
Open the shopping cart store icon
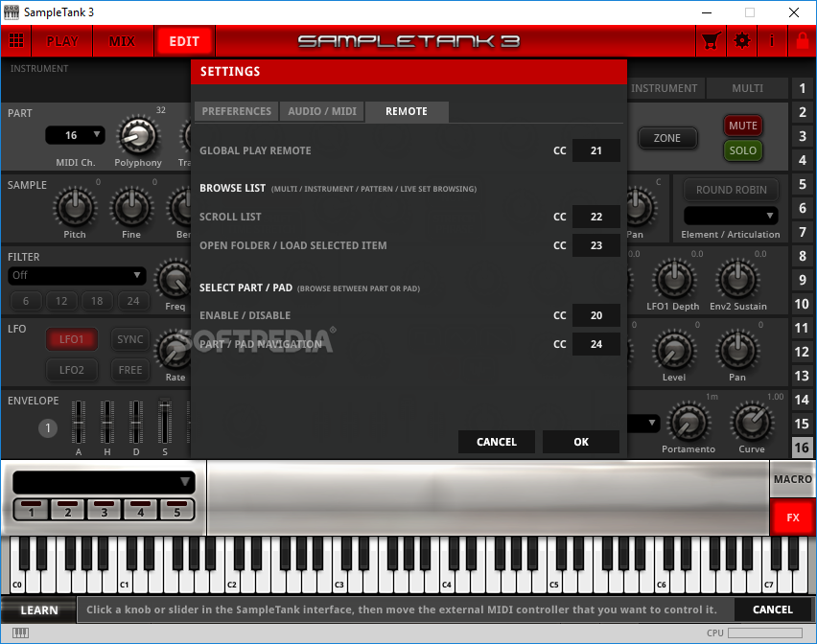click(x=712, y=40)
